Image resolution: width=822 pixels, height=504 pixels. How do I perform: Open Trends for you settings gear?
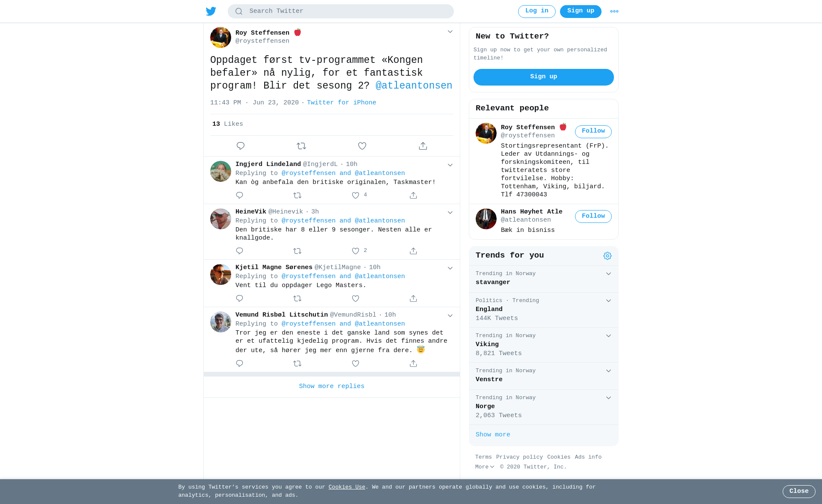pyautogui.click(x=608, y=256)
